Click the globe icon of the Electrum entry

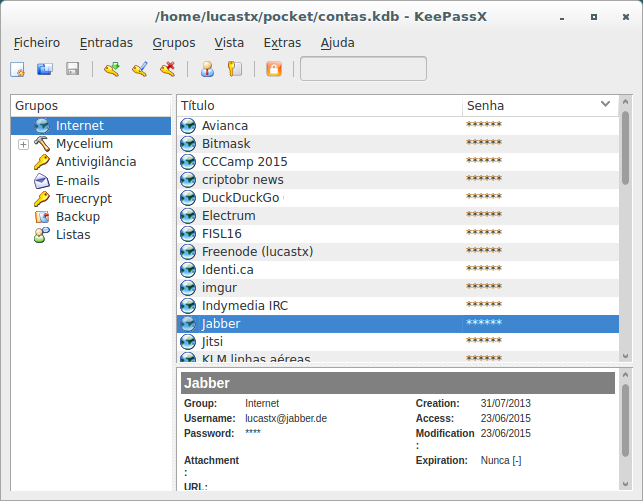188,216
